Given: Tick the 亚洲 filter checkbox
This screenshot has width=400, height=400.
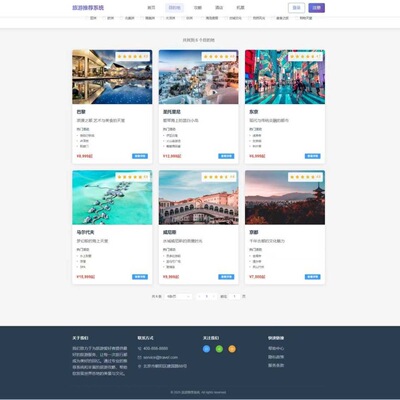Looking at the screenshot, I should tap(86, 18).
